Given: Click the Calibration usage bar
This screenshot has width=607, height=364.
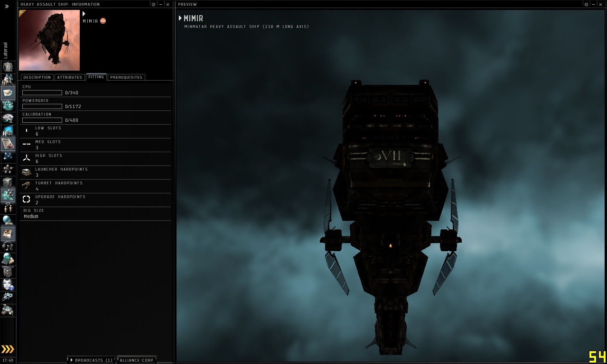Looking at the screenshot, I should [42, 120].
